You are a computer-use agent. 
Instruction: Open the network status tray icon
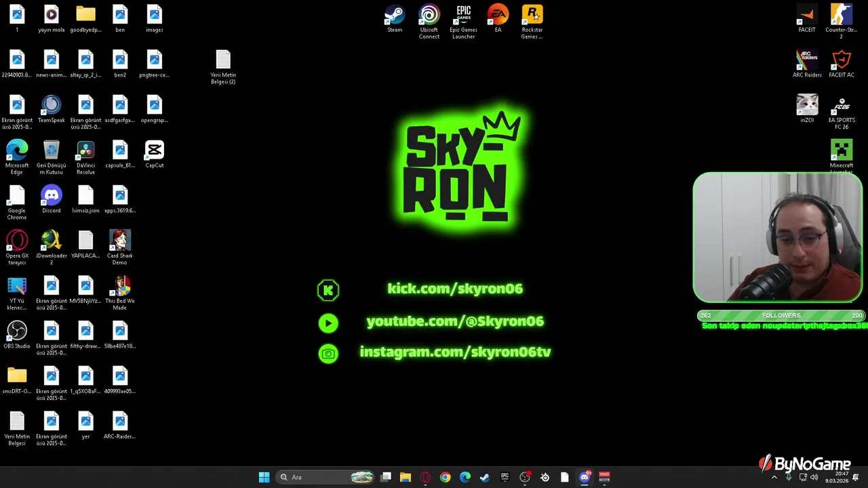coord(803,477)
